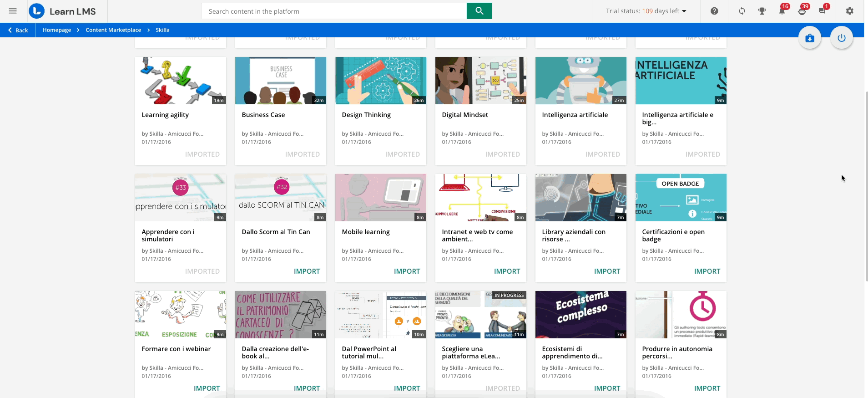Import the Mobile learning course
This screenshot has width=868, height=398.
pyautogui.click(x=407, y=271)
